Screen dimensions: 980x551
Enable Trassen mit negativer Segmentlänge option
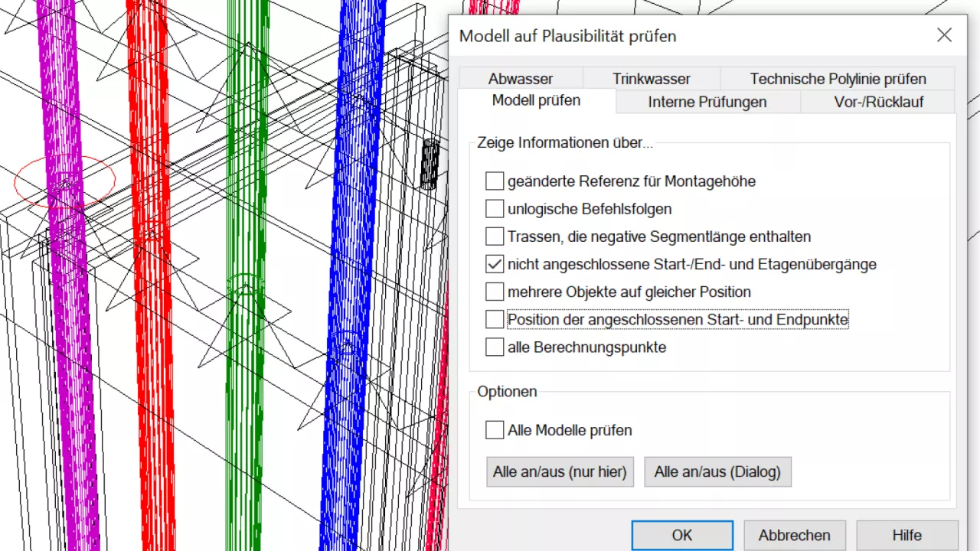point(494,236)
